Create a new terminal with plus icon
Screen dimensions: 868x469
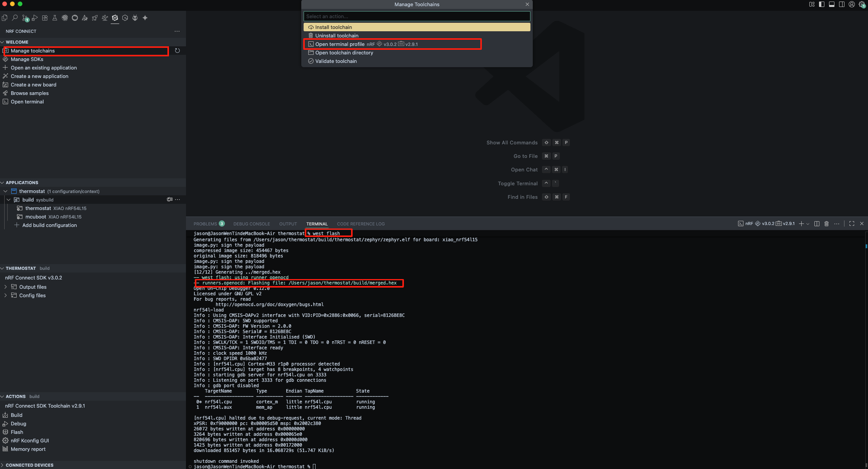tap(801, 223)
